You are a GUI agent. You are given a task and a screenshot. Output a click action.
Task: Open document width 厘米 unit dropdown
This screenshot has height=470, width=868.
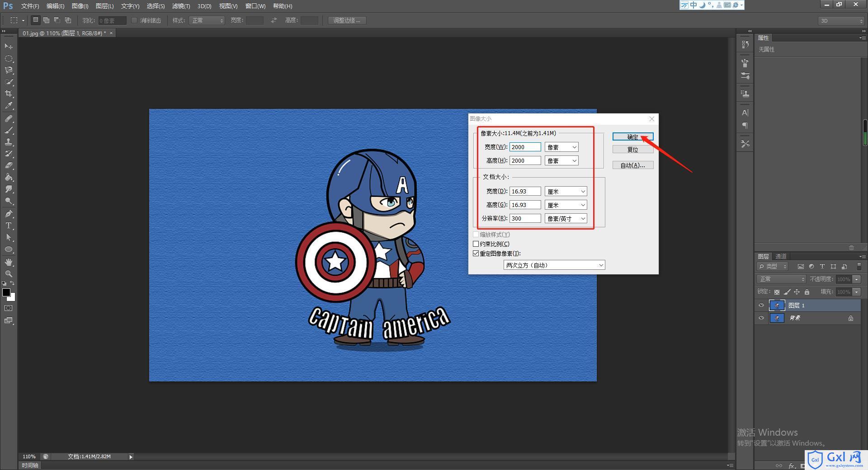point(566,192)
